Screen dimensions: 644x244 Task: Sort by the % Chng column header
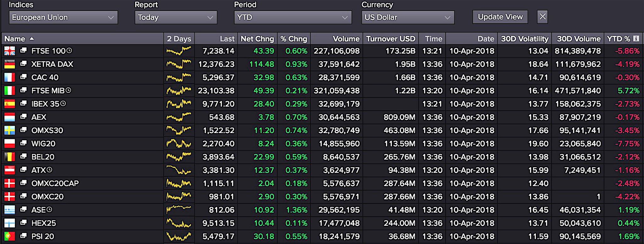click(294, 39)
